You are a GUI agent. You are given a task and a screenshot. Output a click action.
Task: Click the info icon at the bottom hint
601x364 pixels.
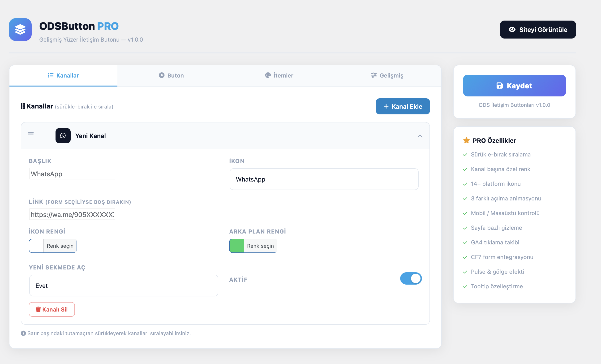[23, 333]
